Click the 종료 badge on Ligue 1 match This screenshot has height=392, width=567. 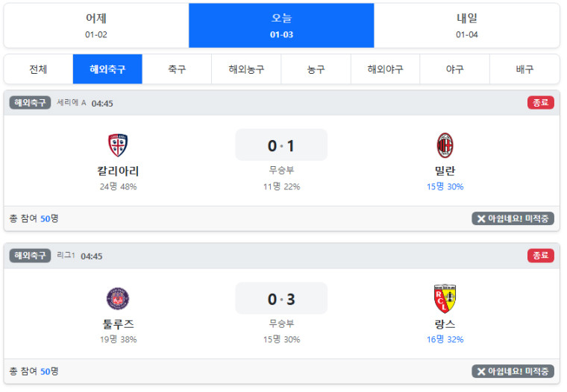(x=540, y=256)
